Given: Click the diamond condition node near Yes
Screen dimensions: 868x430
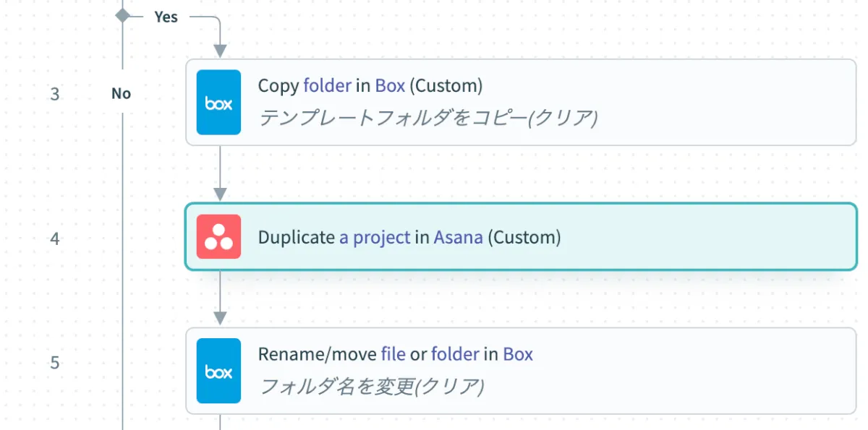Looking at the screenshot, I should click(122, 14).
